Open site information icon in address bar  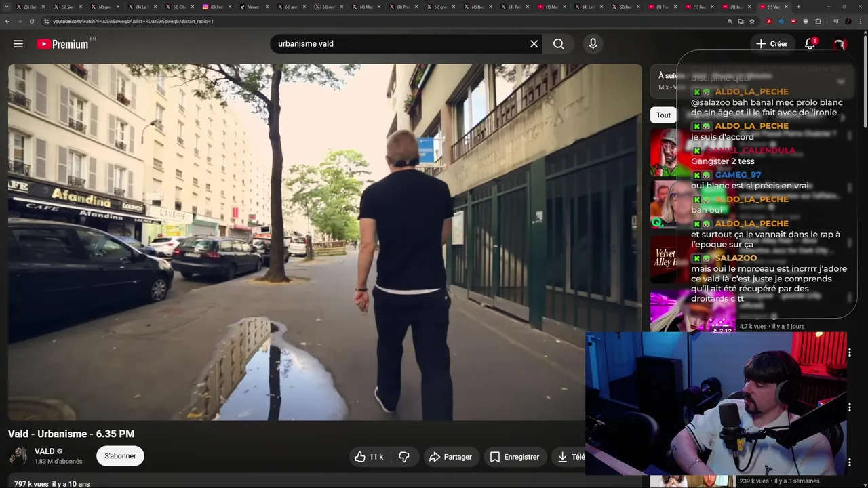point(46,21)
